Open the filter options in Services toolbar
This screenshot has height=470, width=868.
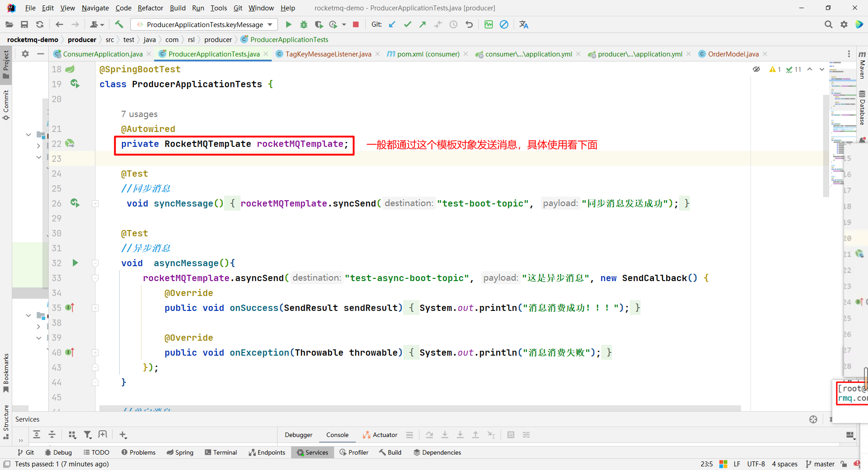[x=88, y=434]
